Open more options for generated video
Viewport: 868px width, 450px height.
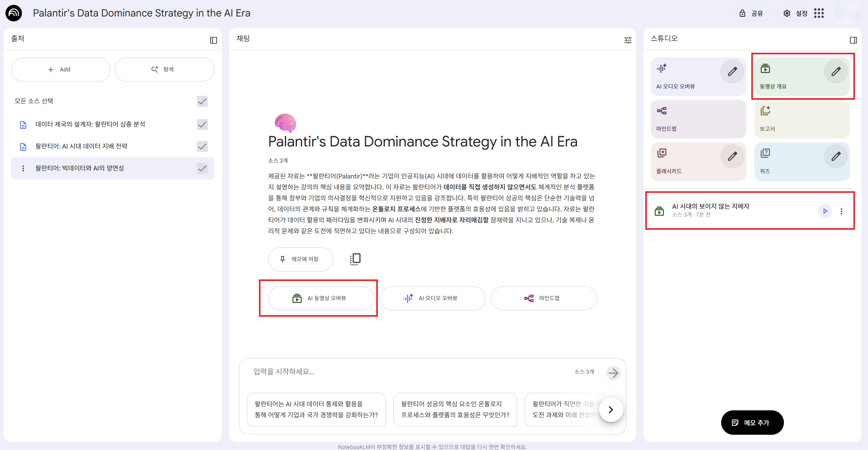(x=841, y=211)
